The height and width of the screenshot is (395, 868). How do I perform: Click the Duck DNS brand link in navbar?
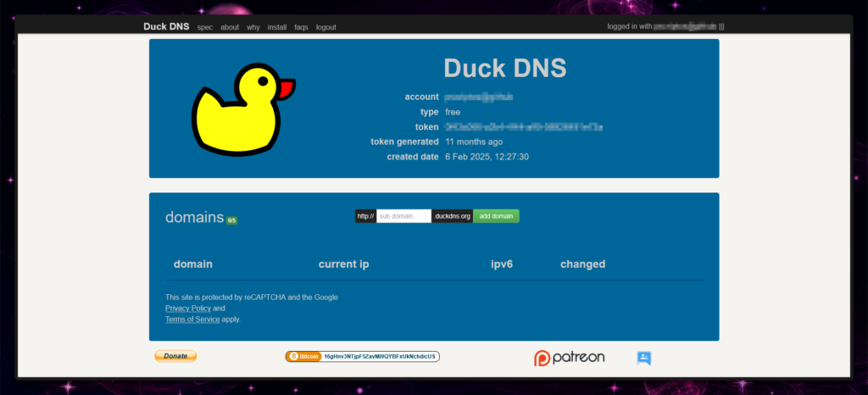[166, 26]
